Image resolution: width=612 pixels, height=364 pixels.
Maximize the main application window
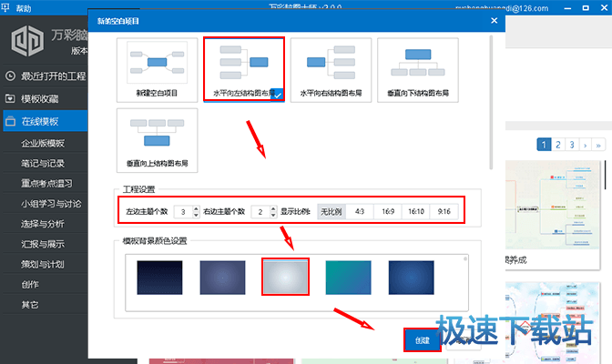coord(586,8)
